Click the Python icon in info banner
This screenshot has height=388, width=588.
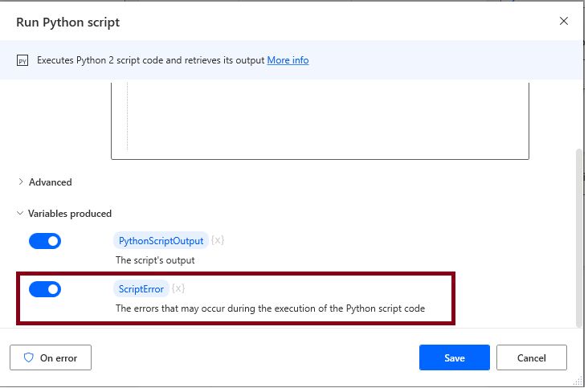22,61
